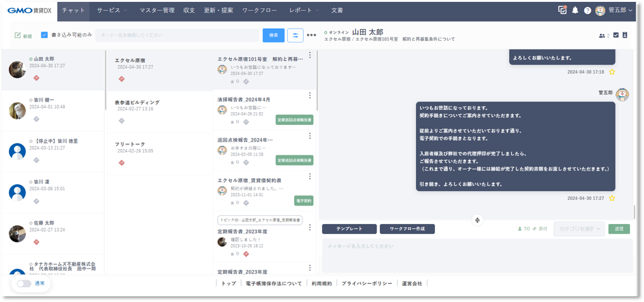Click the テンプレート button
Screen dimensions: 644x302
tap(349, 229)
